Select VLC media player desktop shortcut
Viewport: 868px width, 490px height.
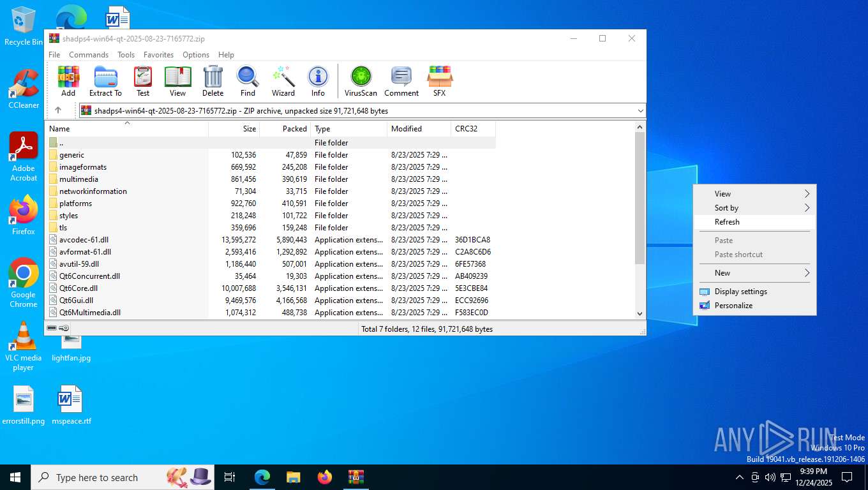click(24, 346)
